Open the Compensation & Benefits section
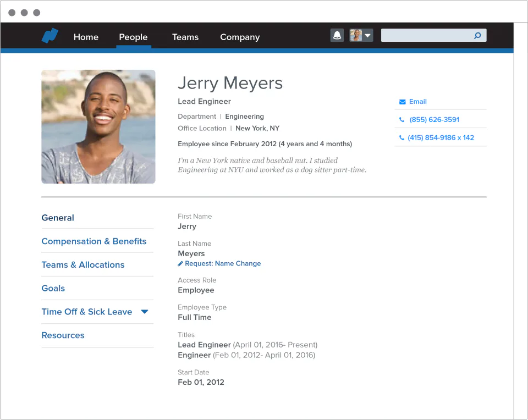528x420 pixels. point(94,241)
